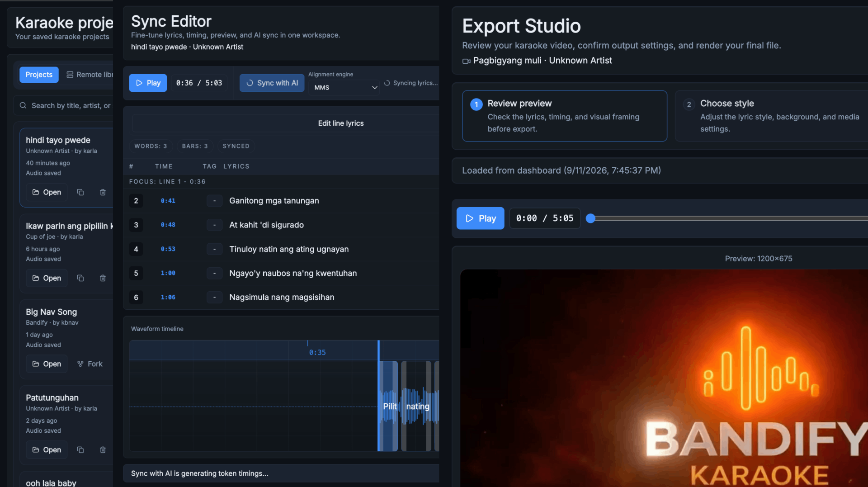This screenshot has height=487, width=868.
Task: Toggle the tag for 'Ngayo'y naubos na'ng kwentuhan'
Action: click(214, 273)
